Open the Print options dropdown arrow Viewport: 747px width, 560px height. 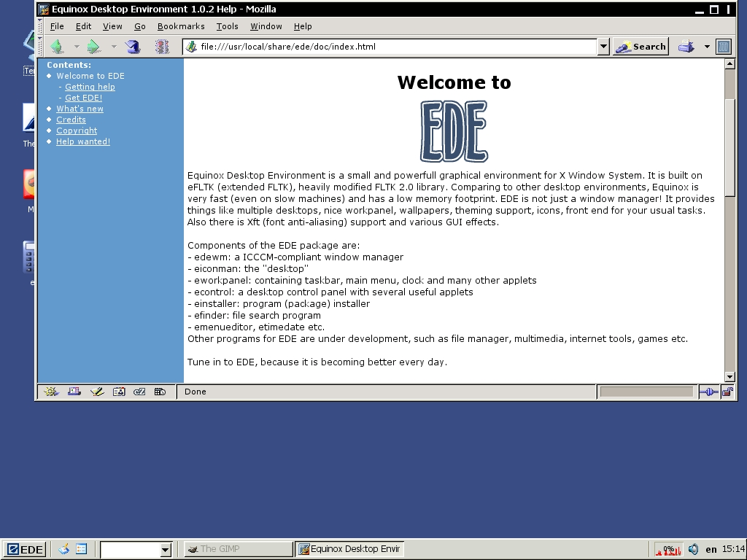pyautogui.click(x=707, y=47)
